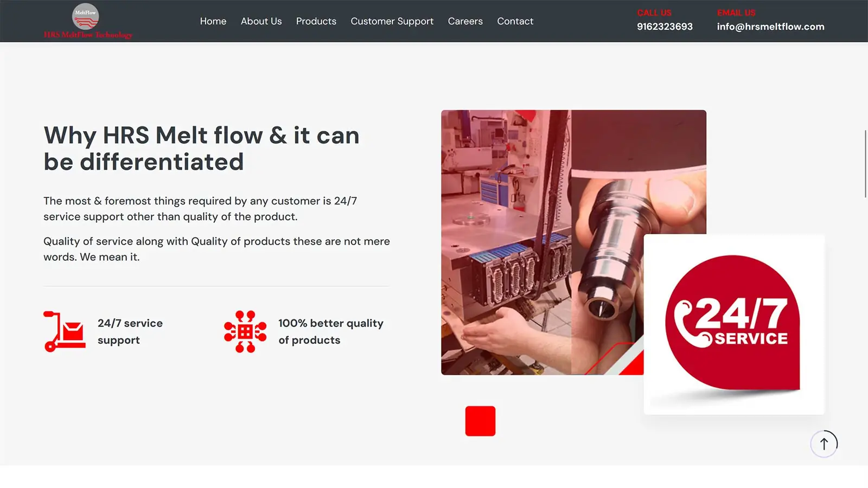Click the "24/7 service support" text
Viewport: 868px width, 488px height.
point(130,331)
